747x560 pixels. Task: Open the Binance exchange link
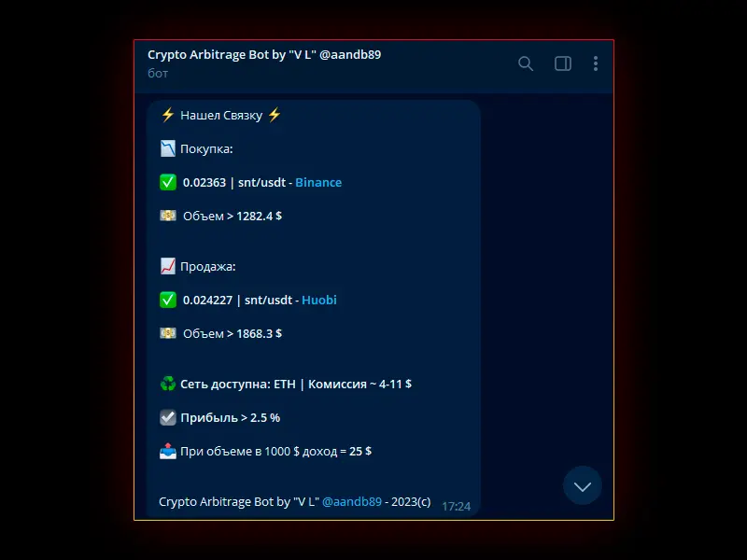(318, 182)
